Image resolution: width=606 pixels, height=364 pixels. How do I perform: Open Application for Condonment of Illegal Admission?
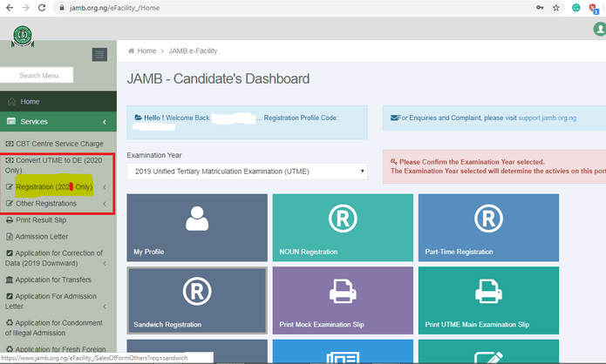point(54,327)
